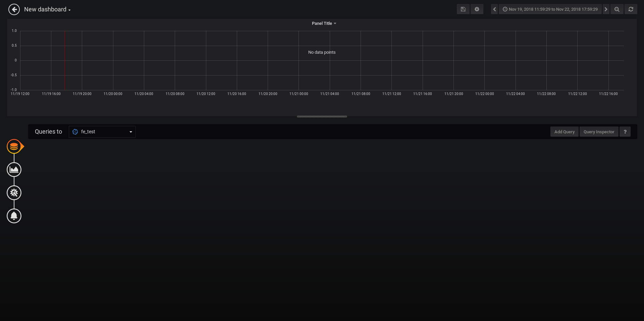The width and height of the screenshot is (644, 321).
Task: Refresh the dashboard with refresh icon
Action: point(631,9)
